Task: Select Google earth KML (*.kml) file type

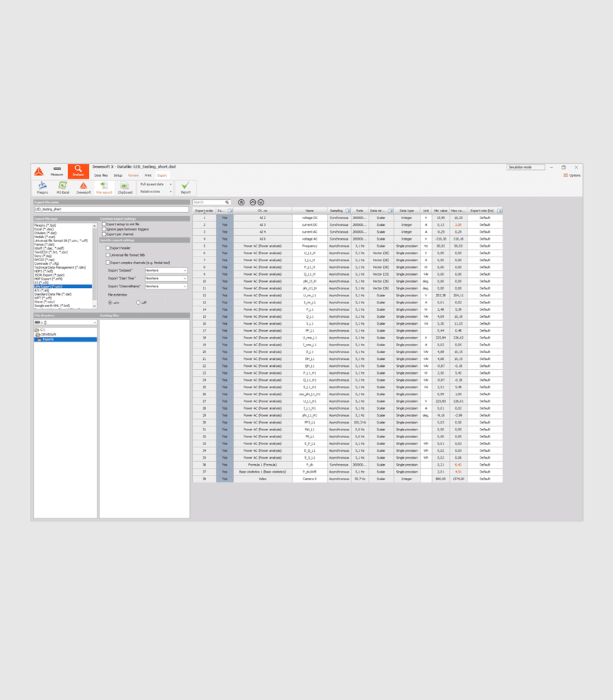Action: (x=52, y=306)
